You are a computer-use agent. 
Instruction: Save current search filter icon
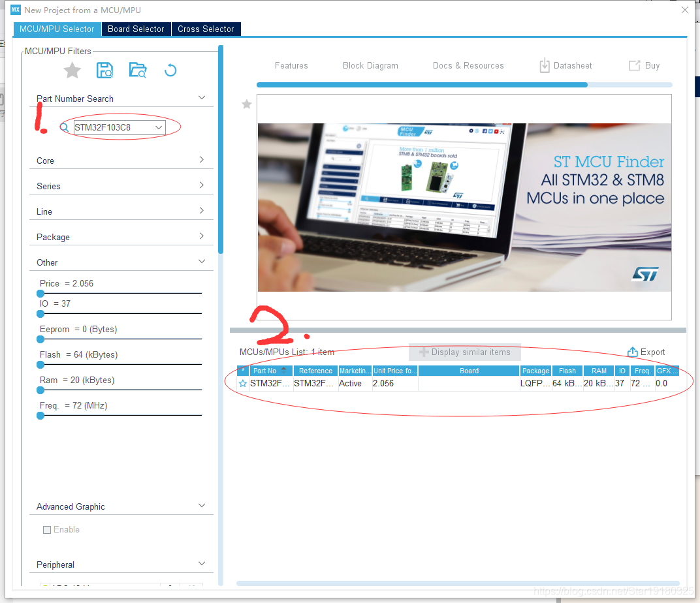pos(105,70)
